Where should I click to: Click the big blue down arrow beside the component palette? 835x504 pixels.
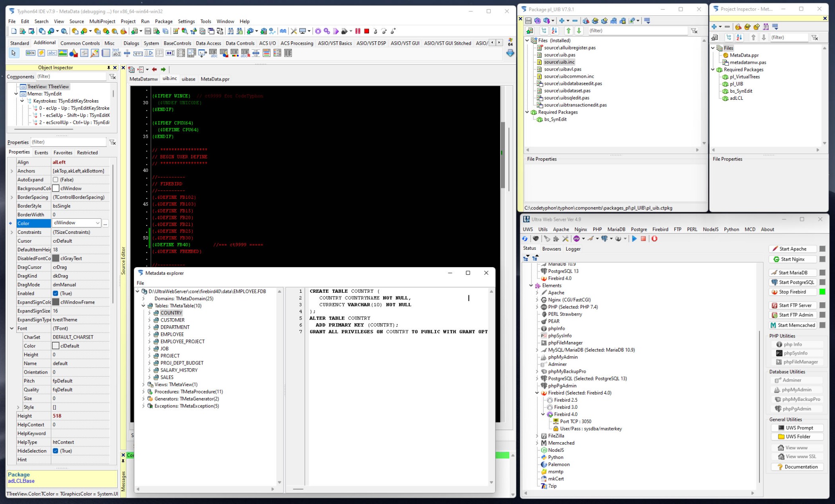tap(510, 53)
